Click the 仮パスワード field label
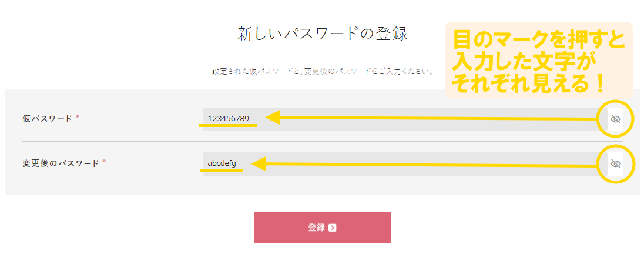The width and height of the screenshot is (644, 254). [x=47, y=118]
